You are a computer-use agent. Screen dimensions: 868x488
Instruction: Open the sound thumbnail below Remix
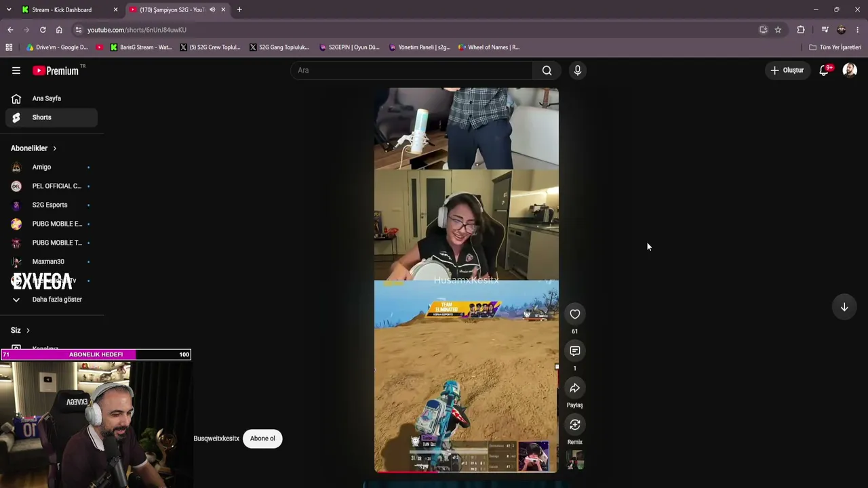click(x=575, y=461)
